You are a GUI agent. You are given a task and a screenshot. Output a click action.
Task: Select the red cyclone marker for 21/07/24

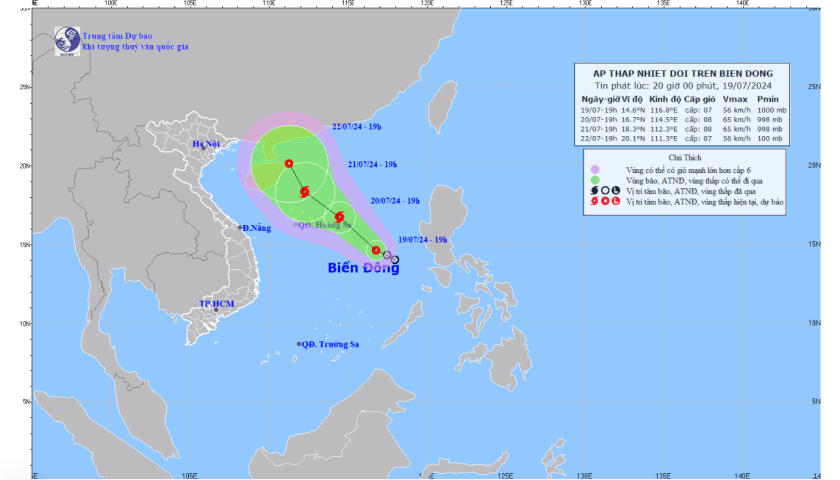[x=304, y=191]
